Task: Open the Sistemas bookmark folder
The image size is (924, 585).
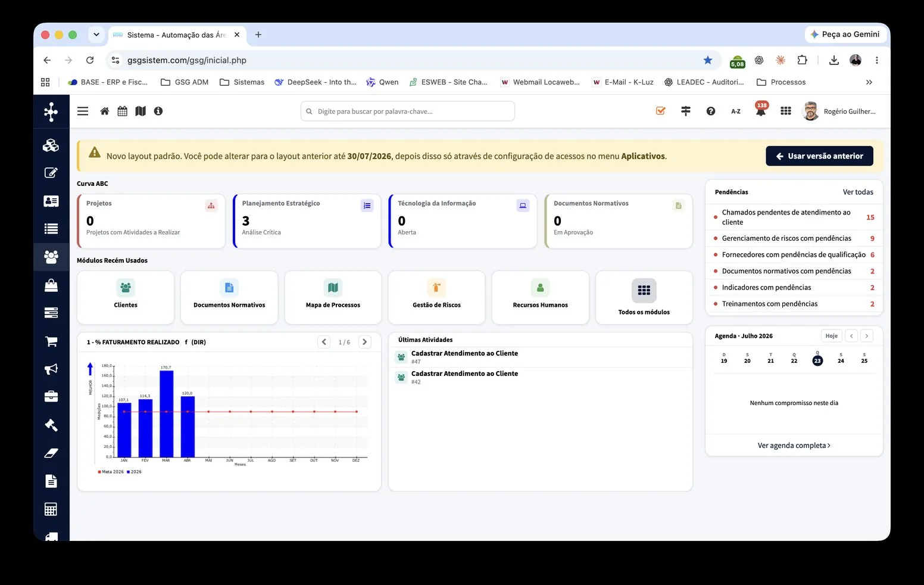Action: point(242,82)
